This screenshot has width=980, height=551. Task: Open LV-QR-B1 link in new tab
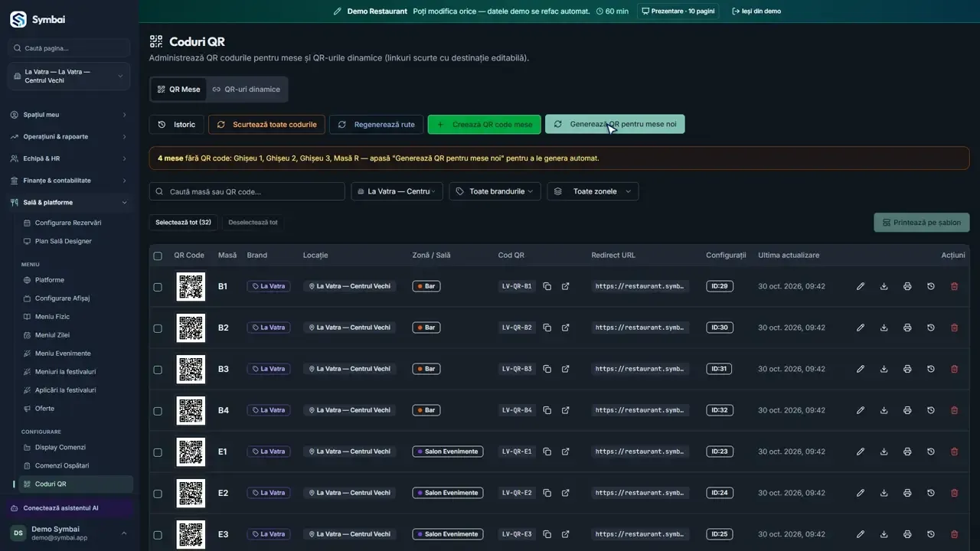click(x=566, y=286)
